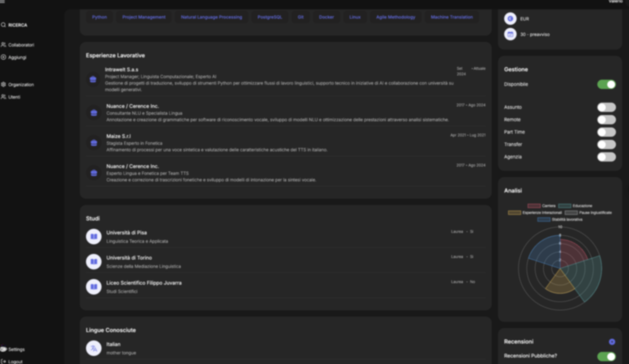Click the Logout icon

click(x=3, y=362)
